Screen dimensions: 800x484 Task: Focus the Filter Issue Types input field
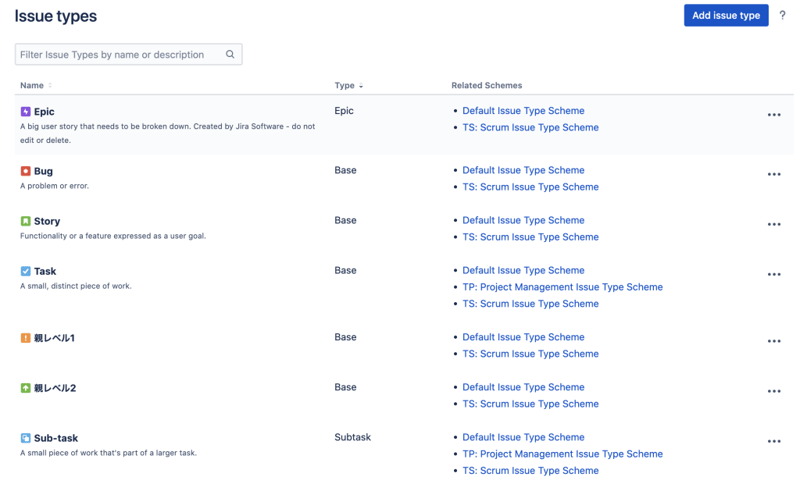(120, 55)
